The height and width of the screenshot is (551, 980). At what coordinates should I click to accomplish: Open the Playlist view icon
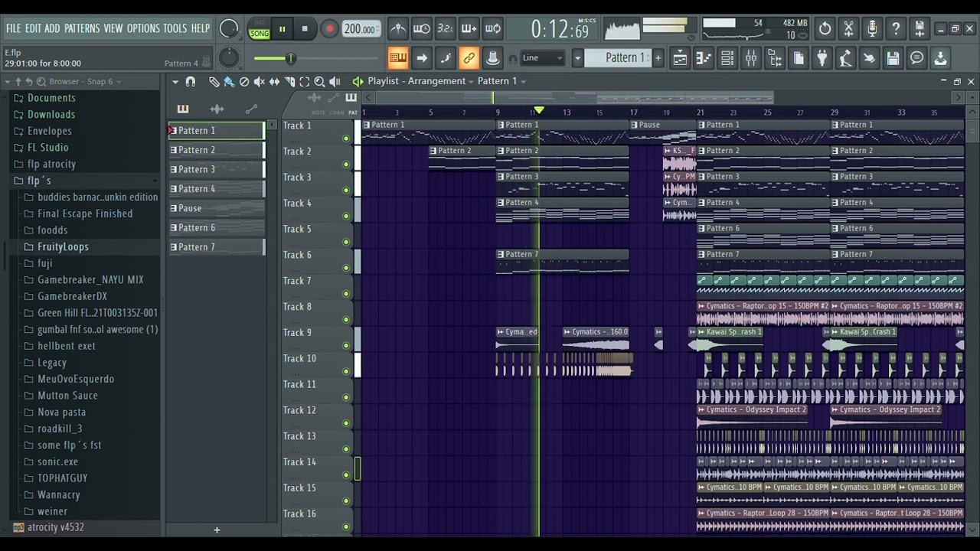680,58
